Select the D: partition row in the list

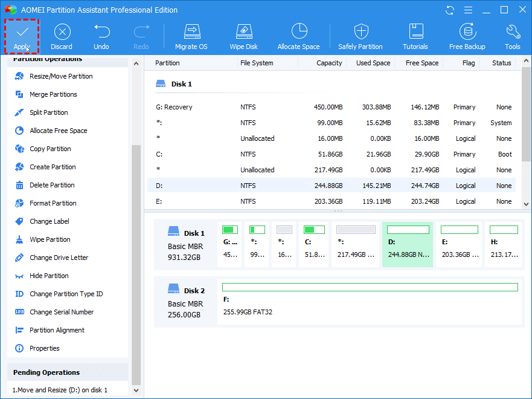pyautogui.click(x=332, y=186)
